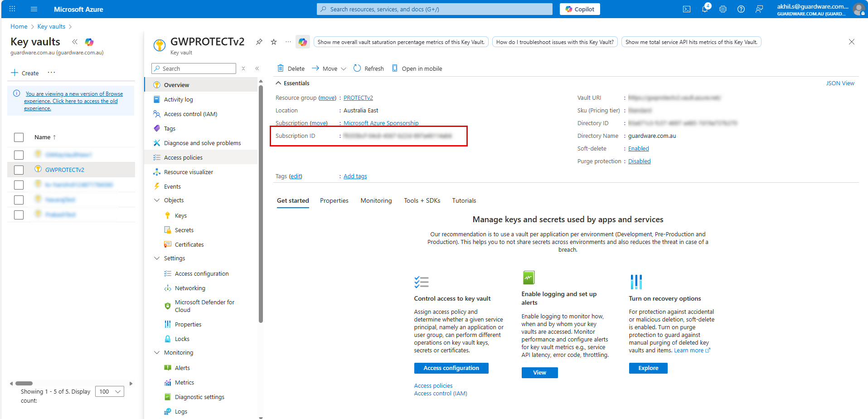Check the select-all checkbox above the vault list
The image size is (868, 419).
[19, 137]
